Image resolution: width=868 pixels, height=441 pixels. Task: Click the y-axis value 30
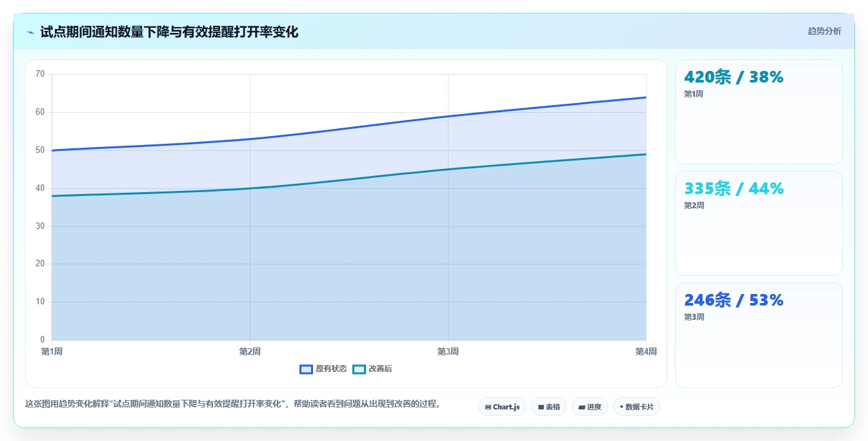[x=40, y=226]
